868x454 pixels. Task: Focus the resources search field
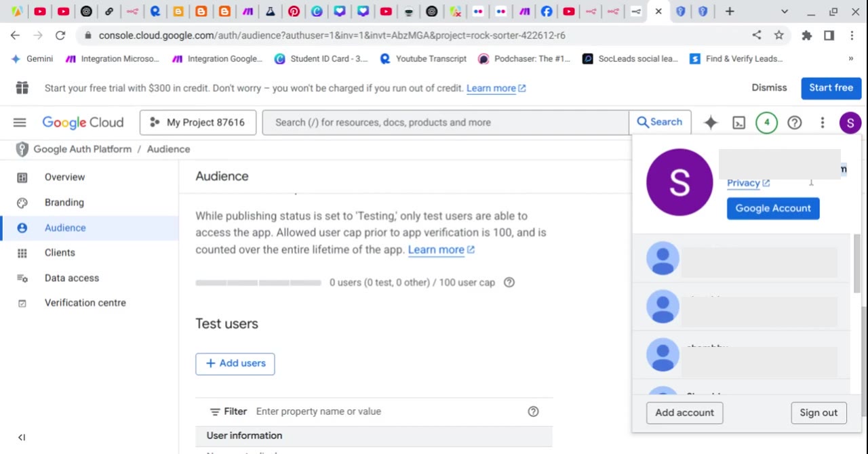(446, 123)
